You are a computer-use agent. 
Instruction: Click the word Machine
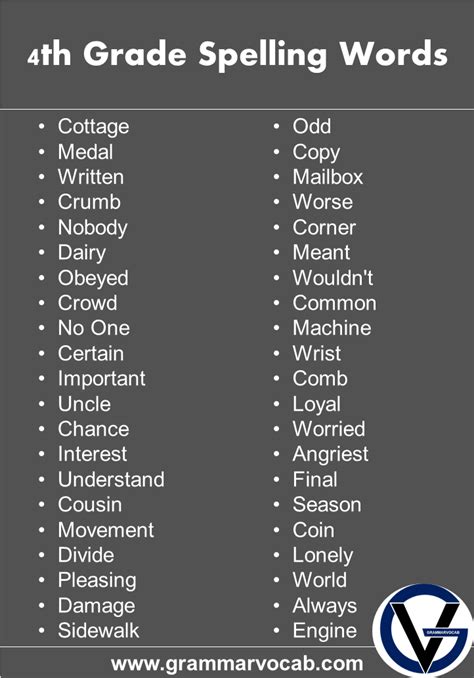pyautogui.click(x=332, y=328)
